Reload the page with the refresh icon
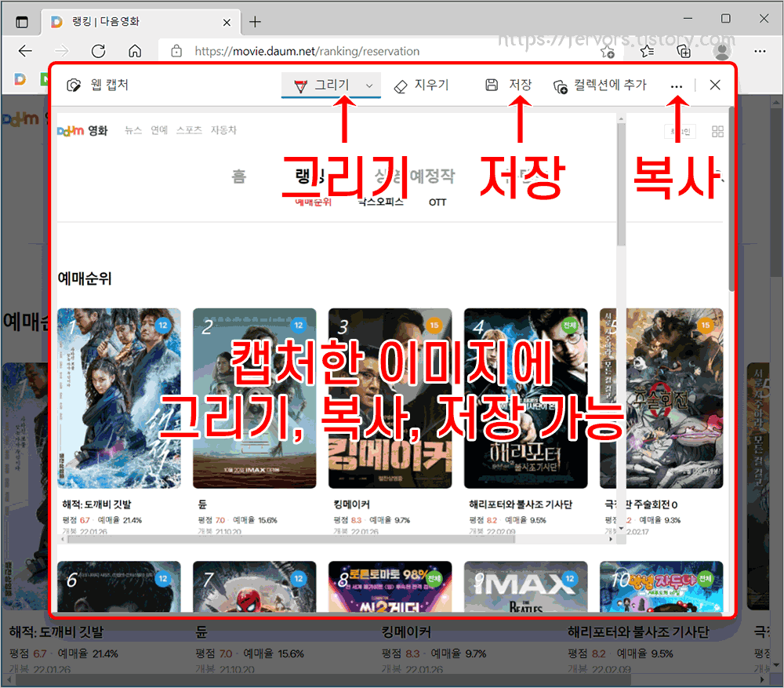Viewport: 784px width, 688px height. [99, 51]
